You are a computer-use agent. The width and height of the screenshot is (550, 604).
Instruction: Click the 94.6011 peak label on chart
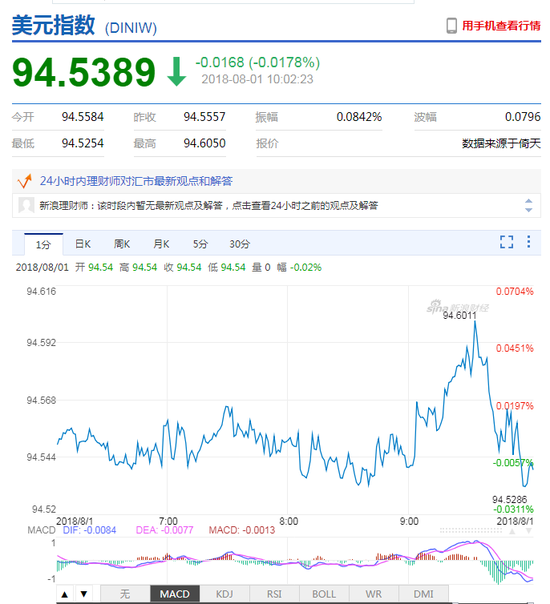point(459,315)
